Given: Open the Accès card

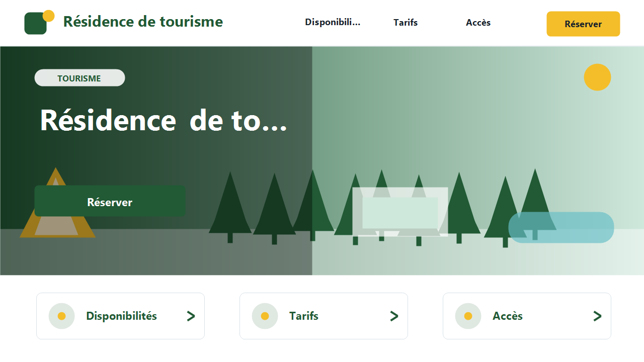Looking at the screenshot, I should pyautogui.click(x=527, y=316).
